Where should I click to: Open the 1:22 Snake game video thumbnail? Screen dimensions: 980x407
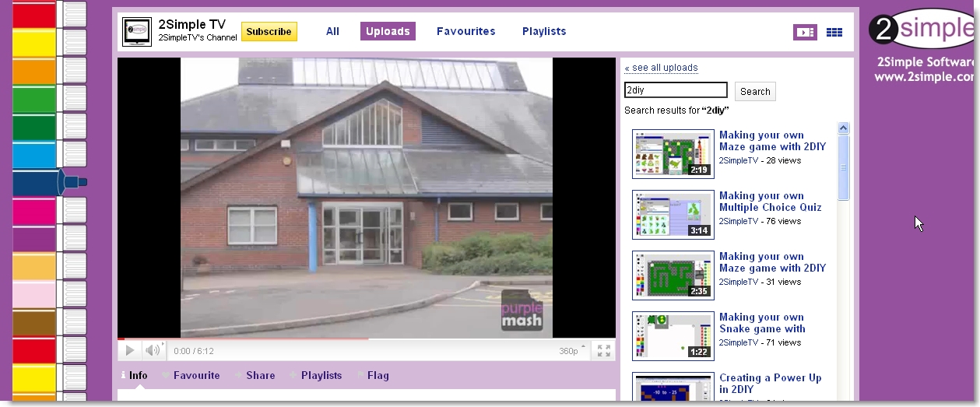[673, 336]
